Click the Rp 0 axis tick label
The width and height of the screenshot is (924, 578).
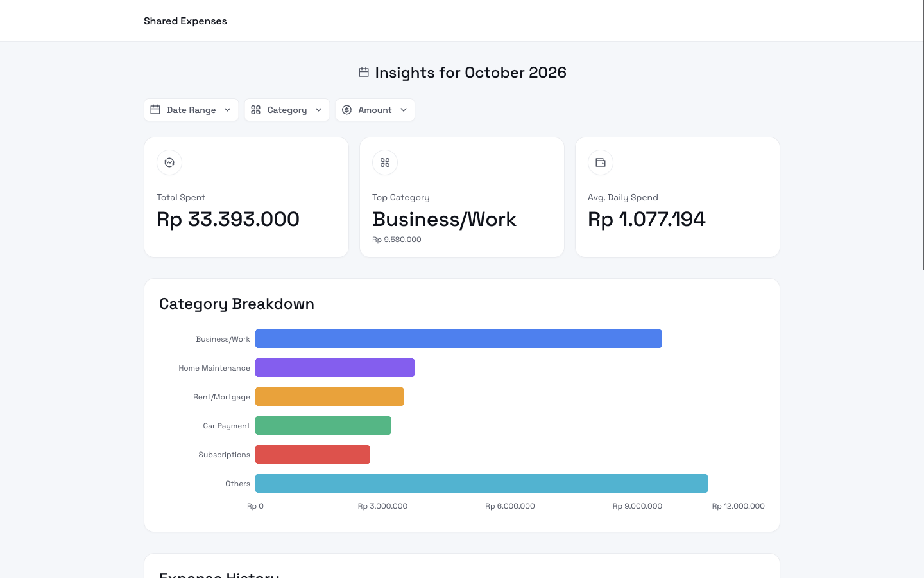(x=255, y=506)
